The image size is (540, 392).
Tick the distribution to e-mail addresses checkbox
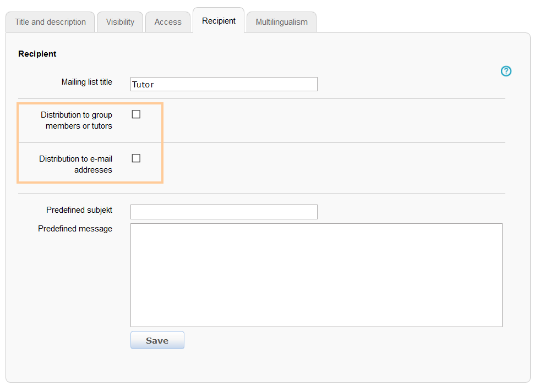point(136,158)
